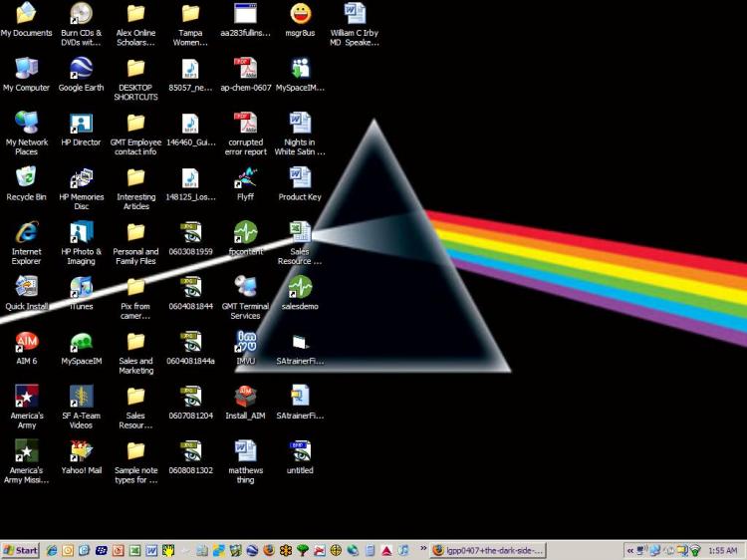
Task: Open the America's Army shortcut
Action: coord(26,398)
